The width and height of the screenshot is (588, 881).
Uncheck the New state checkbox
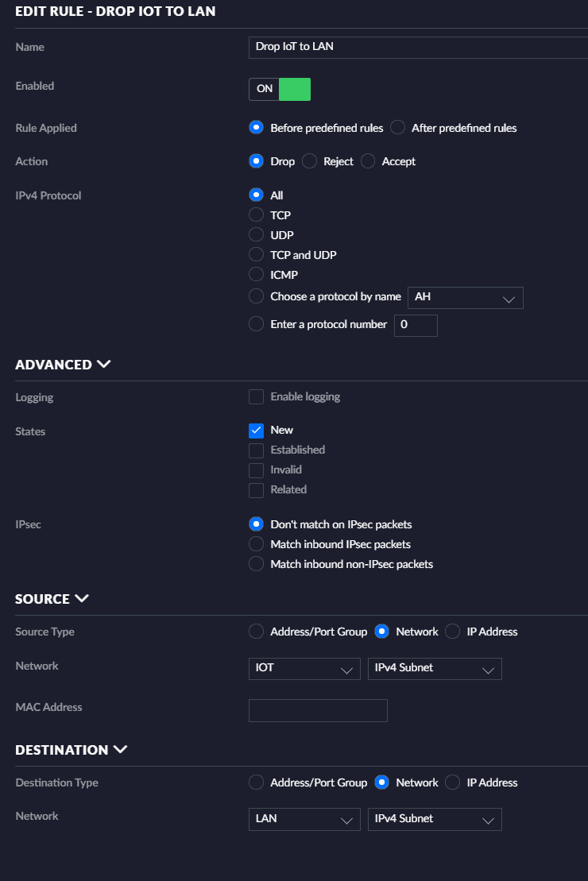[256, 430]
